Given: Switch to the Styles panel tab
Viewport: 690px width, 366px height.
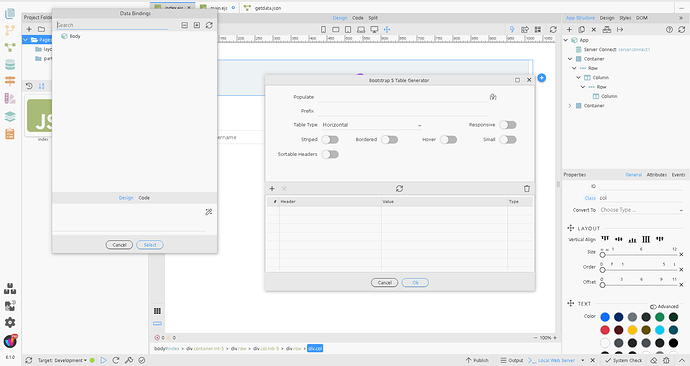Looking at the screenshot, I should coord(625,18).
